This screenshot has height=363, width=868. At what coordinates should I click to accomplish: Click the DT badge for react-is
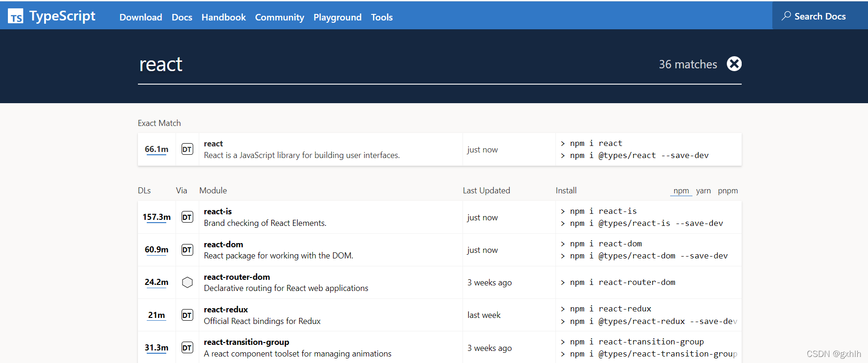(187, 217)
